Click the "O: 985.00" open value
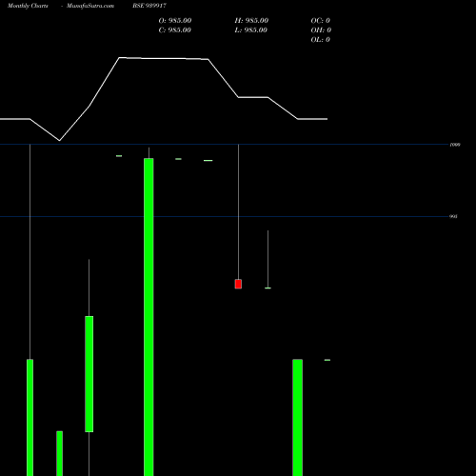The height and width of the screenshot is (476, 476). [175, 21]
